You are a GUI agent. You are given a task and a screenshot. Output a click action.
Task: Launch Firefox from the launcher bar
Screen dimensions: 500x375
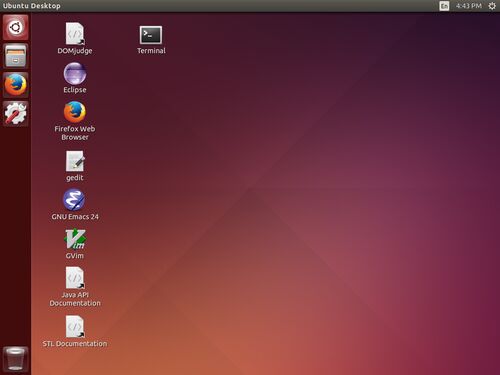click(x=16, y=85)
